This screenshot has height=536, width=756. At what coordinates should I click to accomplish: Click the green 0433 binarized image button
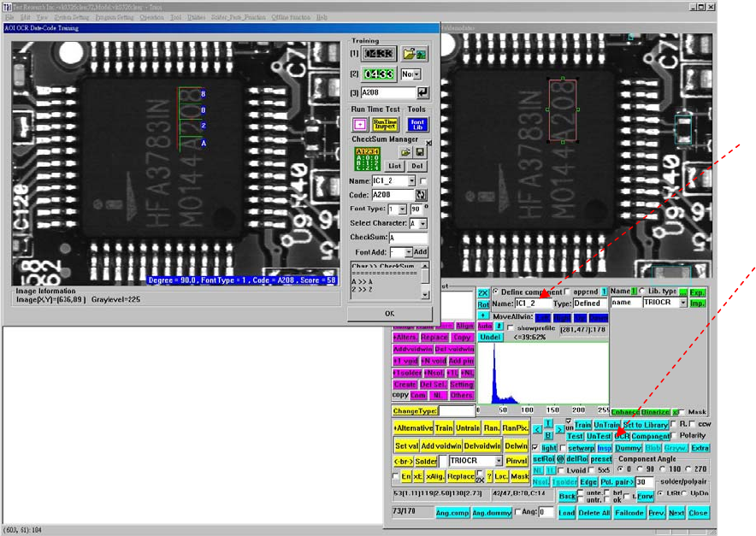379,74
